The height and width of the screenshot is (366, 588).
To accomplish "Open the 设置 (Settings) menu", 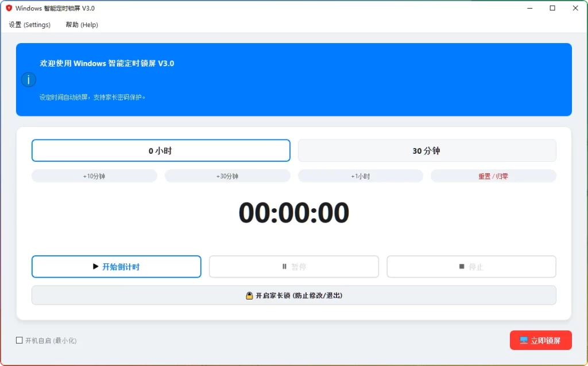I will pyautogui.click(x=29, y=25).
